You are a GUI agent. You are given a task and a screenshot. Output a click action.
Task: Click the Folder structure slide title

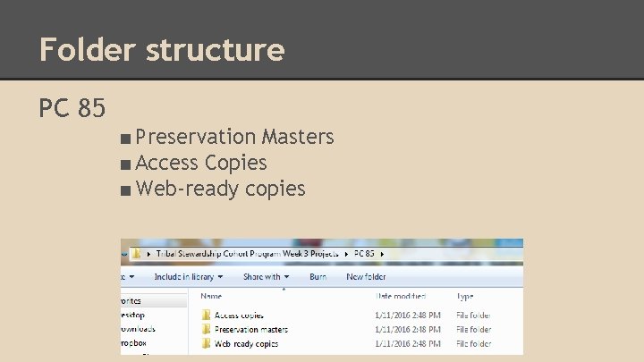[x=162, y=50]
